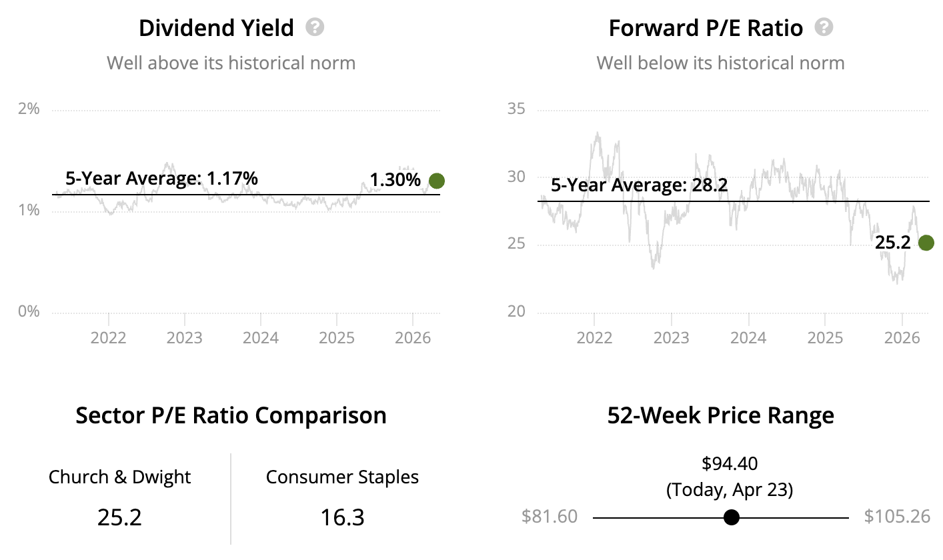Click the Dividend Yield help question icon

[315, 27]
